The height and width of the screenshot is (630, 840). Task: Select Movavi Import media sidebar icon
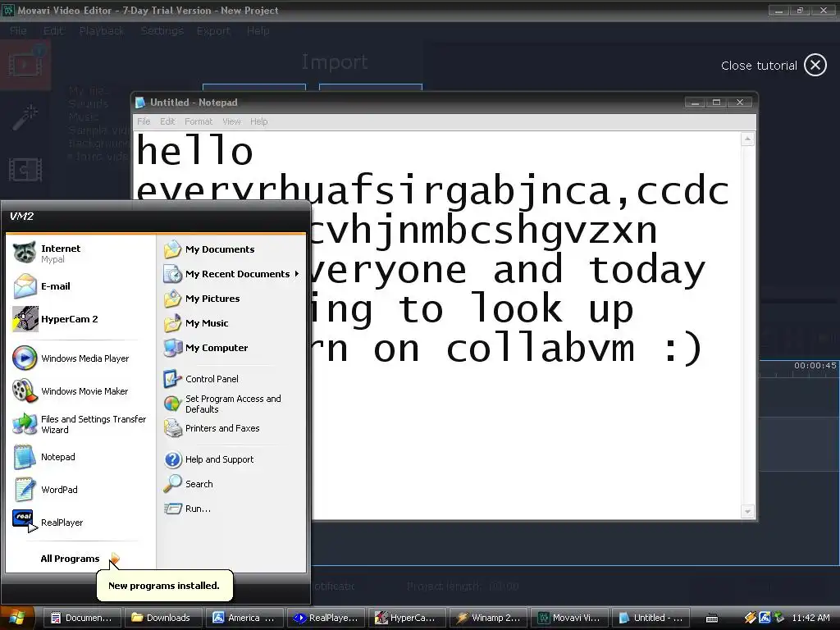pyautogui.click(x=25, y=66)
